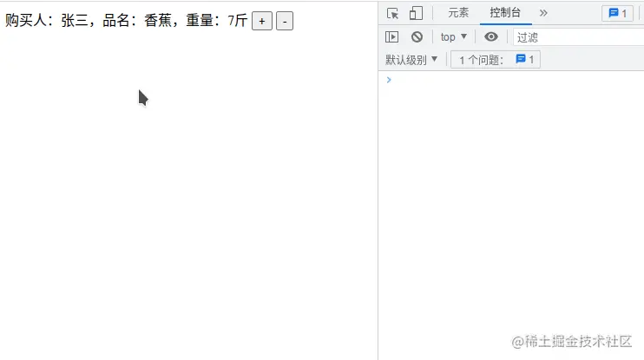Image resolution: width=644 pixels, height=360 pixels.
Task: Click the console prompt line
Action: (x=511, y=80)
